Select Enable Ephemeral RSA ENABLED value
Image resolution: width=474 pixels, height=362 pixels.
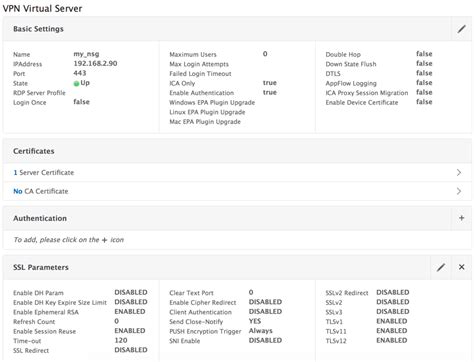[x=130, y=311]
